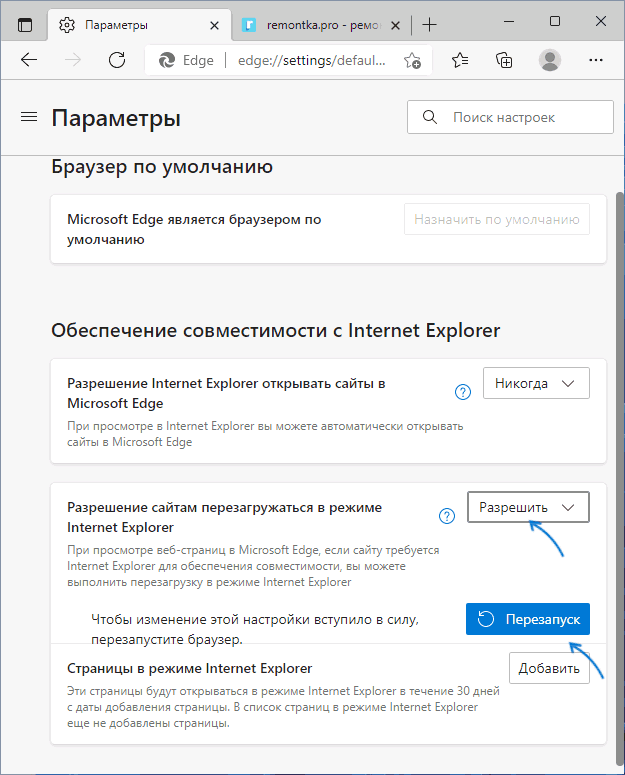625x775 pixels.
Task: Click the Назначить по умолчанию button
Action: pos(497,219)
